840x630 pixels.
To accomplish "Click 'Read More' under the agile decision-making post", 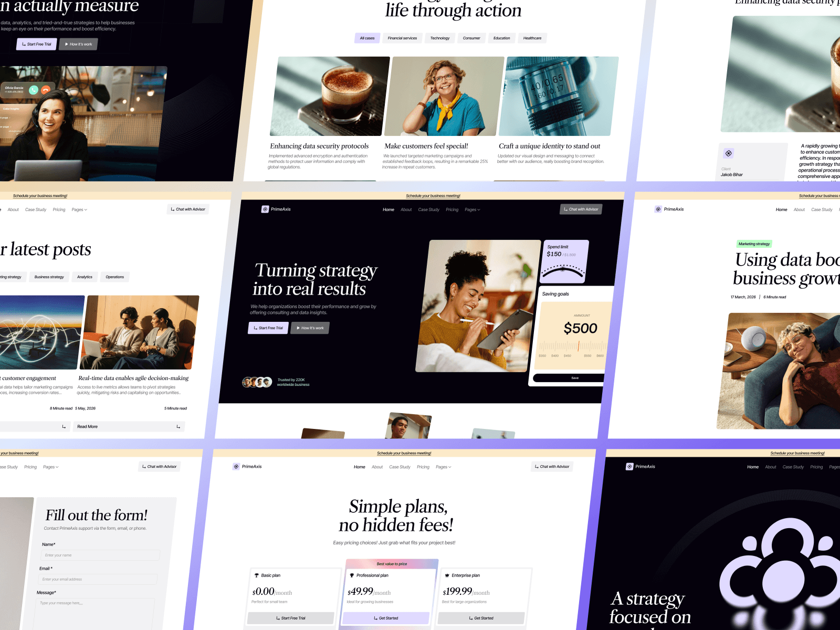I will coord(129,426).
